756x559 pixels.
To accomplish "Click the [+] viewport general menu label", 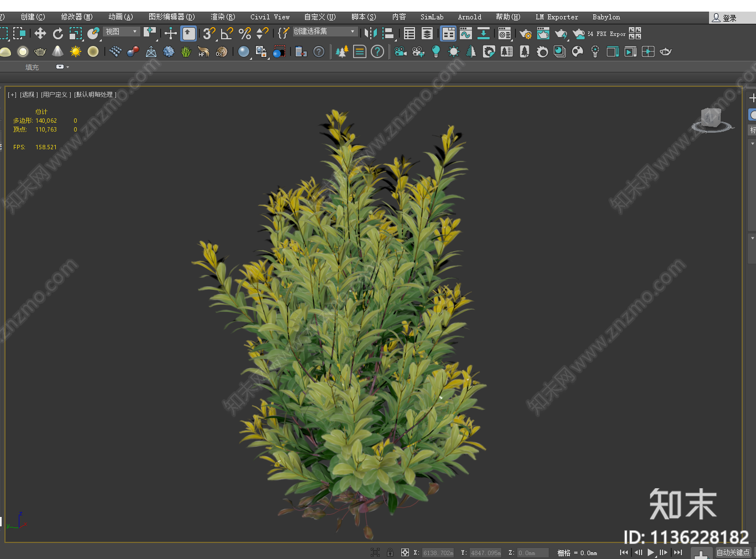I will (x=12, y=95).
